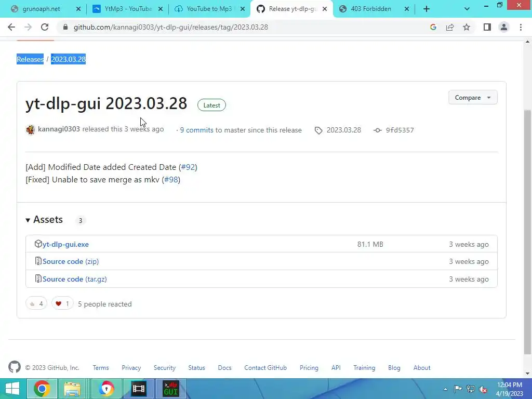Go back using the browser back arrow
The image size is (532, 399).
(x=11, y=27)
